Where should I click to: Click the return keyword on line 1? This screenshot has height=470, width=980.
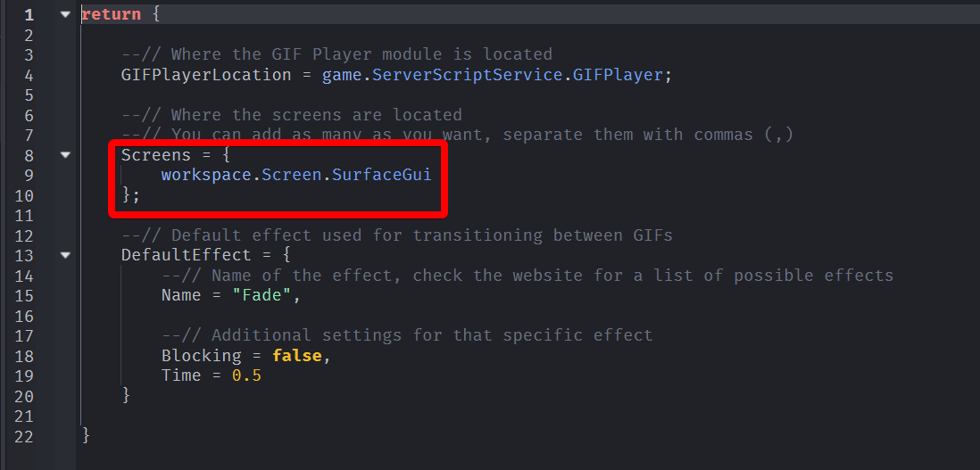(111, 14)
